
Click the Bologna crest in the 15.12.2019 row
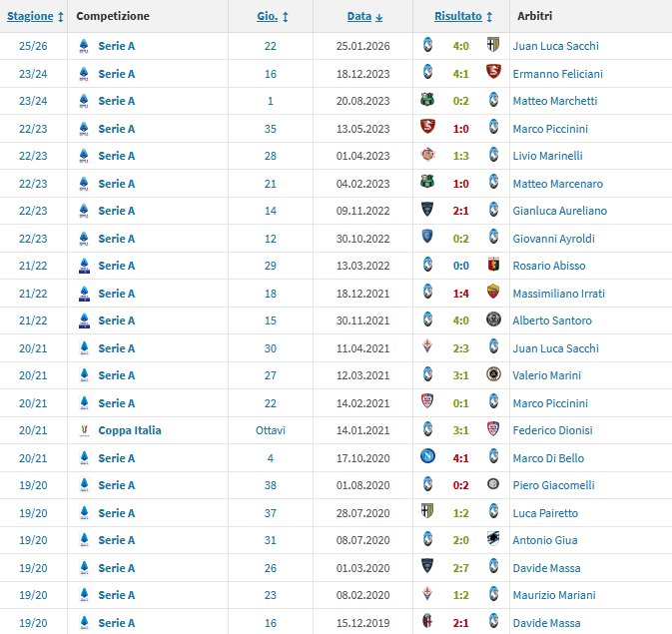[x=428, y=623]
